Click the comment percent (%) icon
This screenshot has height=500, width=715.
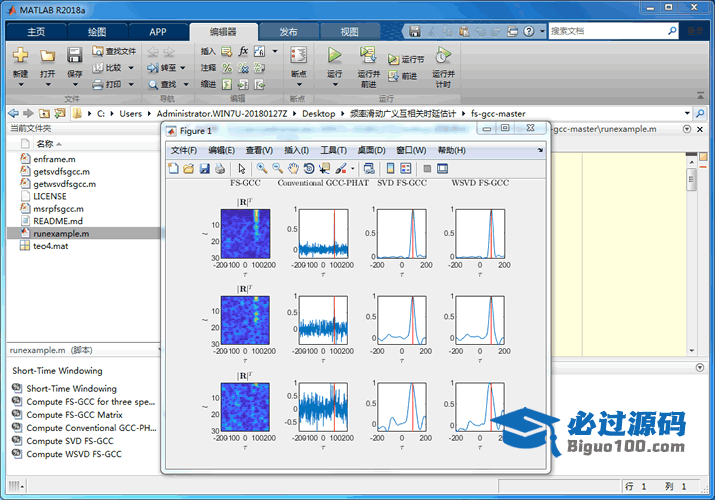[x=227, y=68]
